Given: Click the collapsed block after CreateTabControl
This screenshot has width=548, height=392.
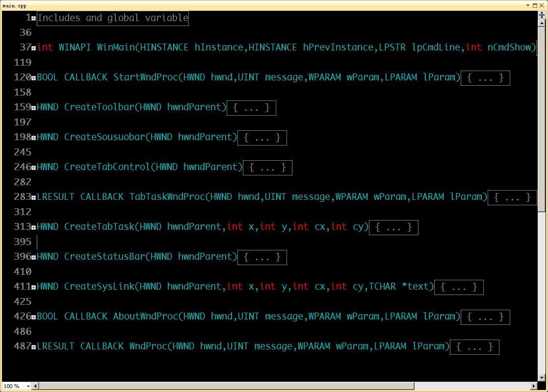Looking at the screenshot, I should [x=267, y=168].
